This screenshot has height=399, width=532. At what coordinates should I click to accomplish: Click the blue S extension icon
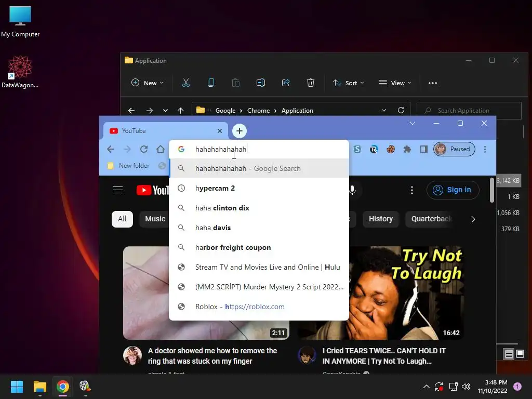tap(357, 149)
